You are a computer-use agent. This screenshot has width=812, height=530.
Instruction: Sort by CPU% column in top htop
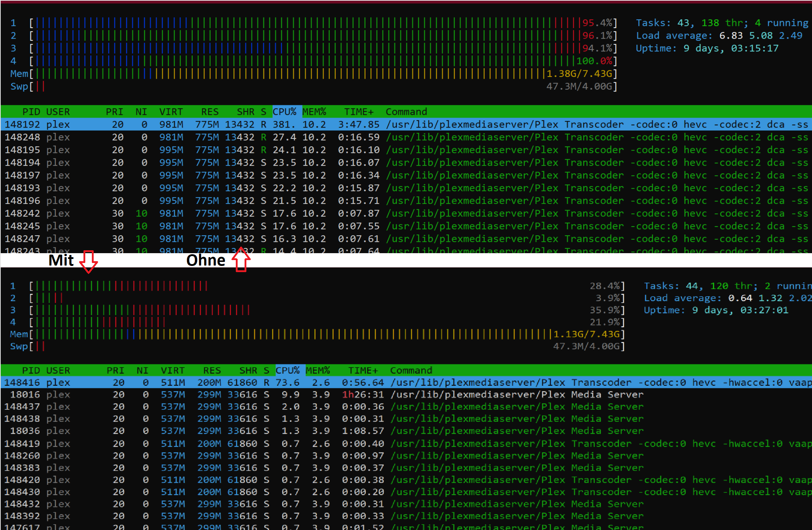[284, 112]
